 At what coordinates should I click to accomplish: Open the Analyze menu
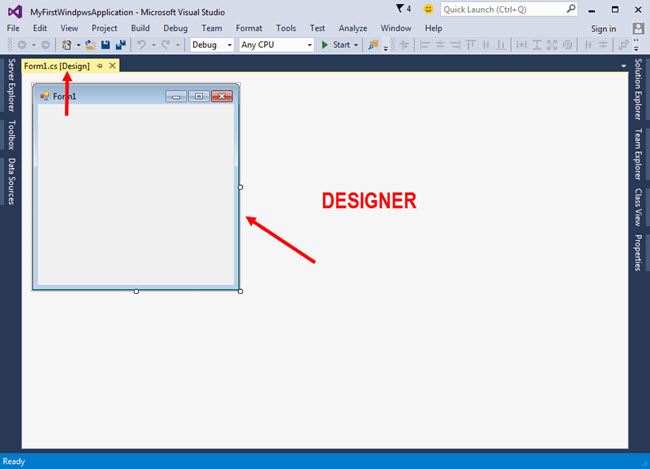pyautogui.click(x=353, y=28)
